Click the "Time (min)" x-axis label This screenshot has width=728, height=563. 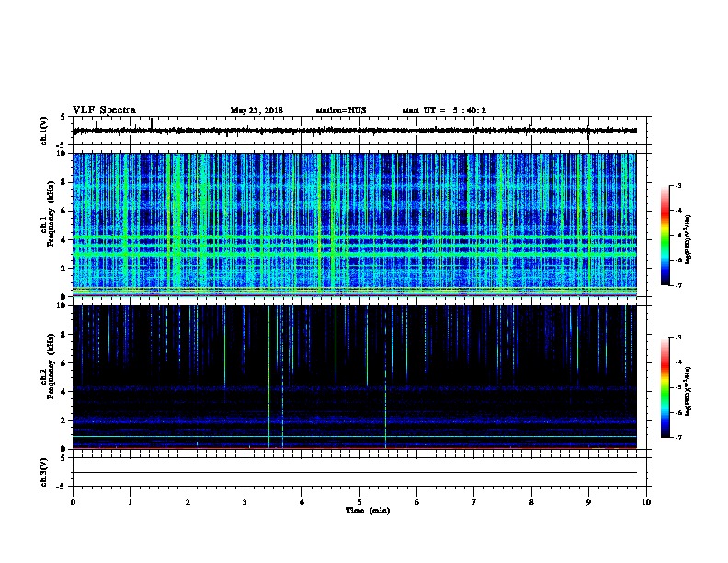368,511
